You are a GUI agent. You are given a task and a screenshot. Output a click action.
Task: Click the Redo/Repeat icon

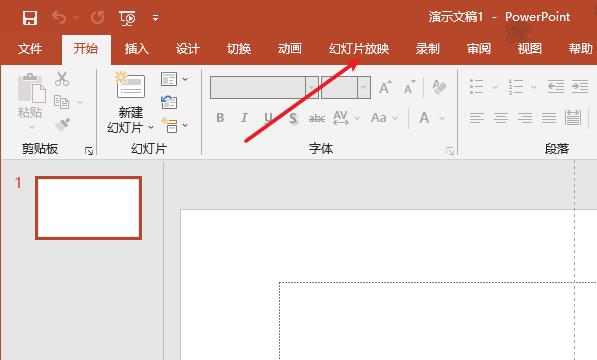coord(97,18)
